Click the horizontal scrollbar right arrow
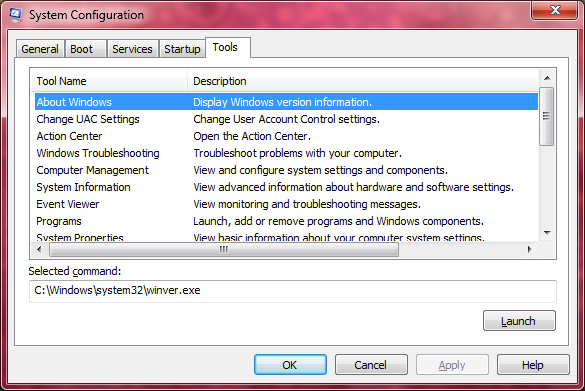The image size is (585, 391). coord(529,249)
